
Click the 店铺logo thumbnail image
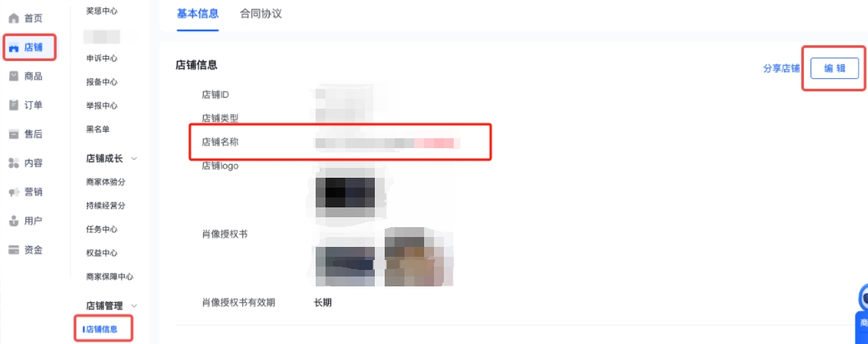[345, 193]
